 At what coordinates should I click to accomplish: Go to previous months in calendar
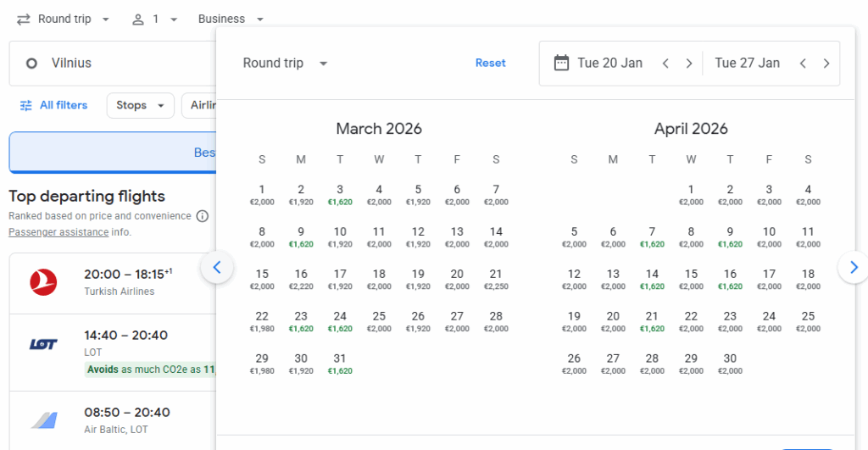[x=217, y=267]
